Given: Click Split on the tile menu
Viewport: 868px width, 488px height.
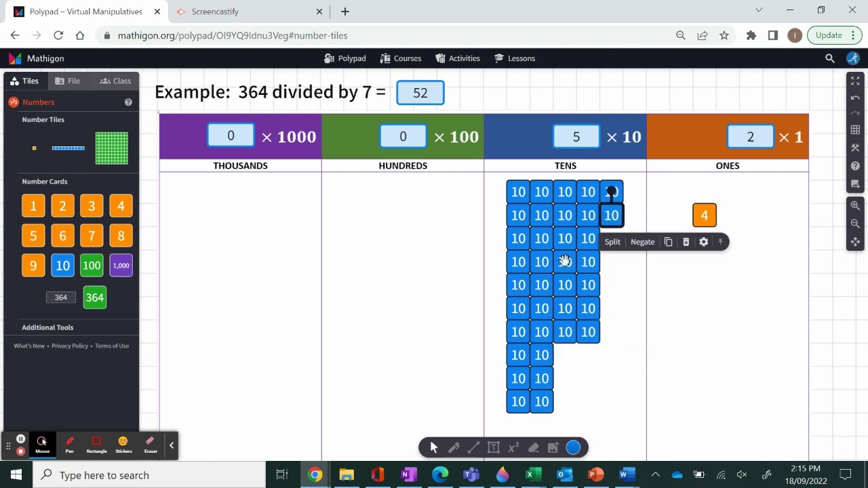Looking at the screenshot, I should [x=612, y=242].
